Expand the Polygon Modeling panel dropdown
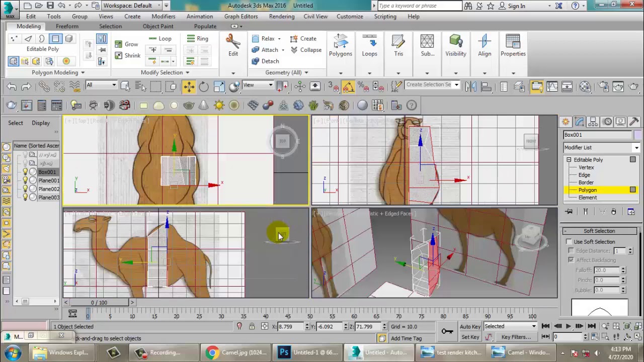 (x=58, y=72)
